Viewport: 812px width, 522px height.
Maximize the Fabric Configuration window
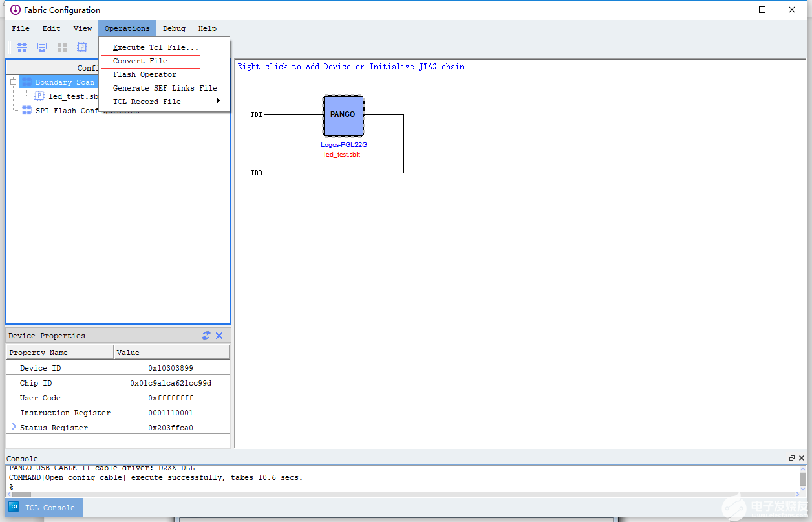(762, 10)
